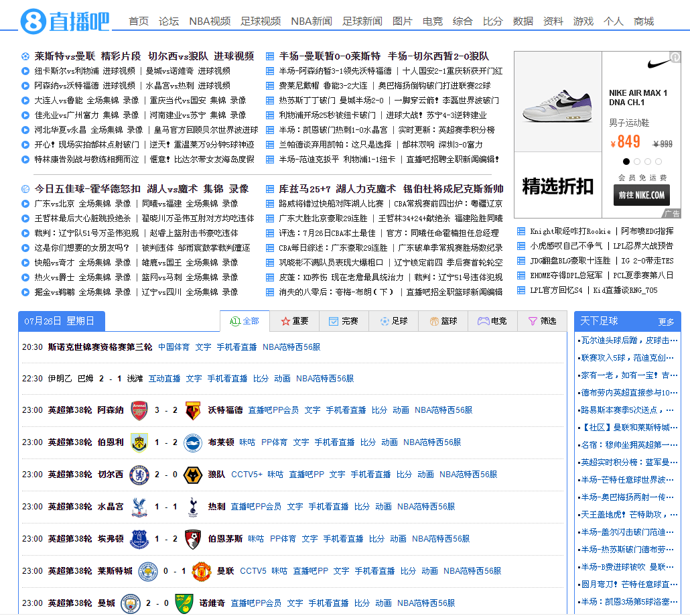Switch to the 电竞 schedule tab

[x=492, y=321]
